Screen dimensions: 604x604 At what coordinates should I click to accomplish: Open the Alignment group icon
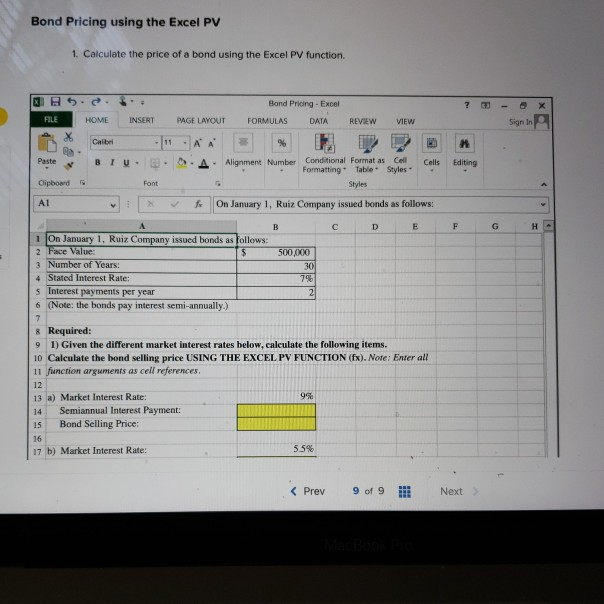click(243, 143)
